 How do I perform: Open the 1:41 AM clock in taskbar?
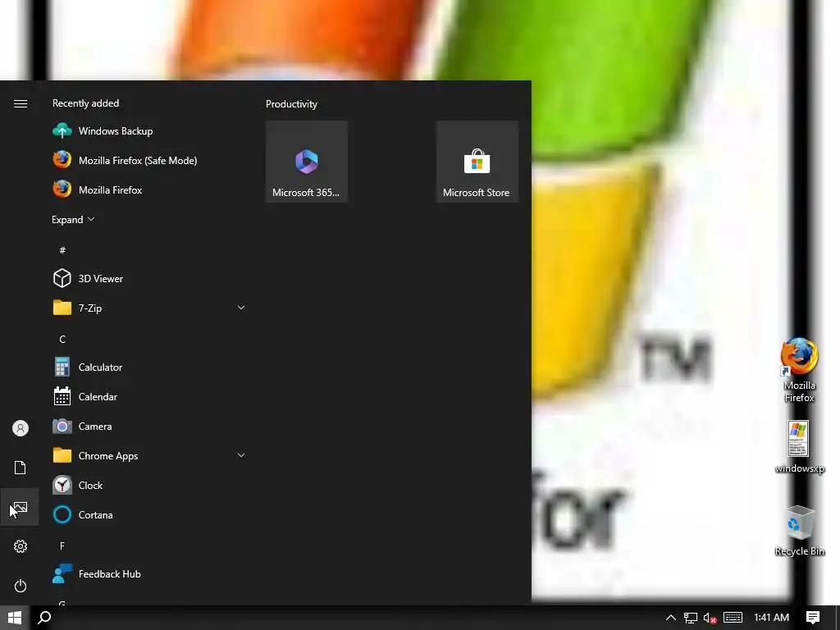[x=771, y=618]
